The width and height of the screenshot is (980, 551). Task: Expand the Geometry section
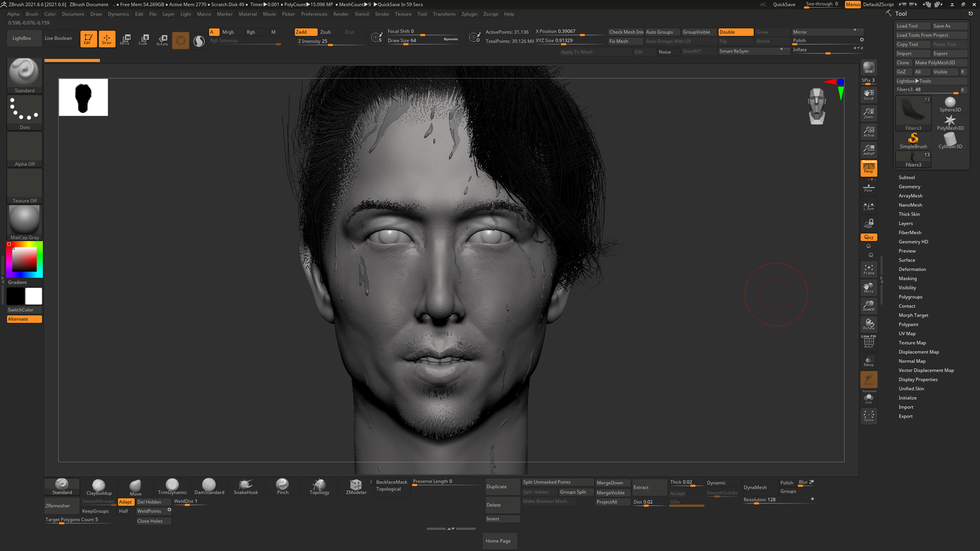[909, 187]
